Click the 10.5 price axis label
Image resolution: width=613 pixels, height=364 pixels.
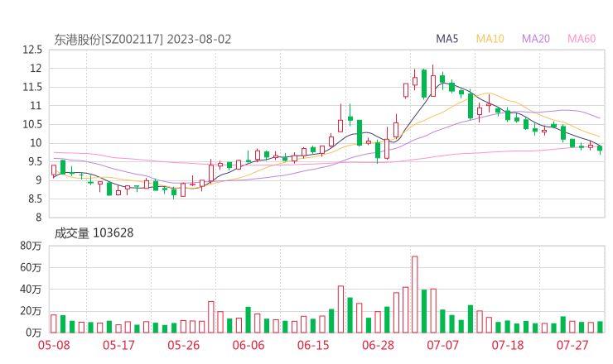[x=32, y=125]
